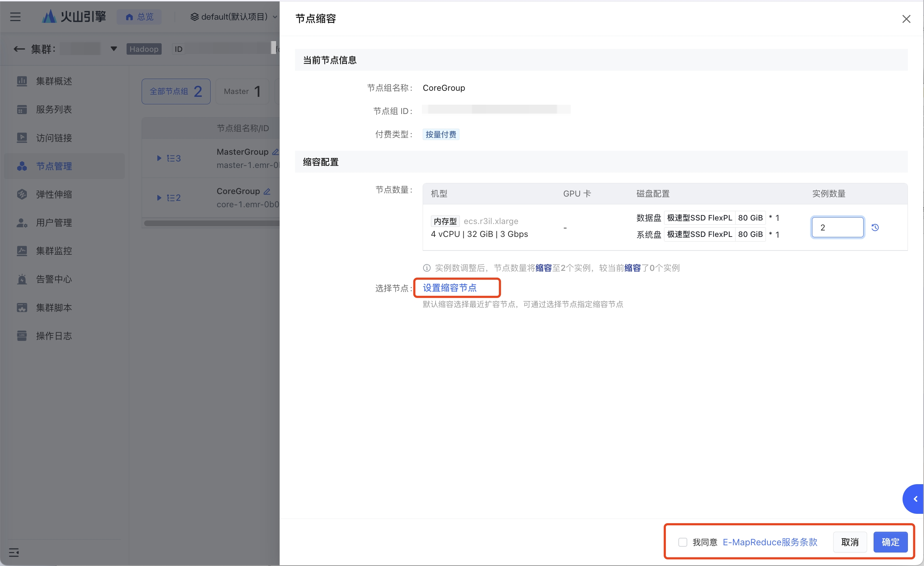Open 告警中心 in the sidebar

pyautogui.click(x=54, y=279)
